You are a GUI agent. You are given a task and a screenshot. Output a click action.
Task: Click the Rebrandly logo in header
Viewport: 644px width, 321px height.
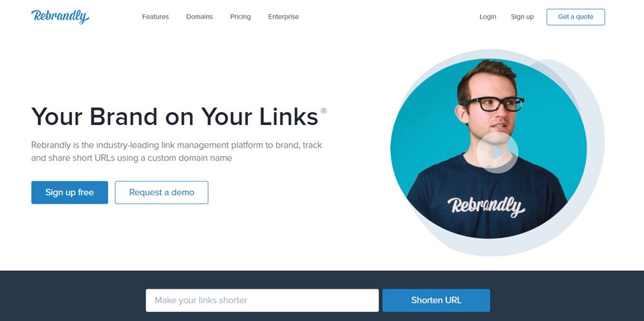[60, 17]
